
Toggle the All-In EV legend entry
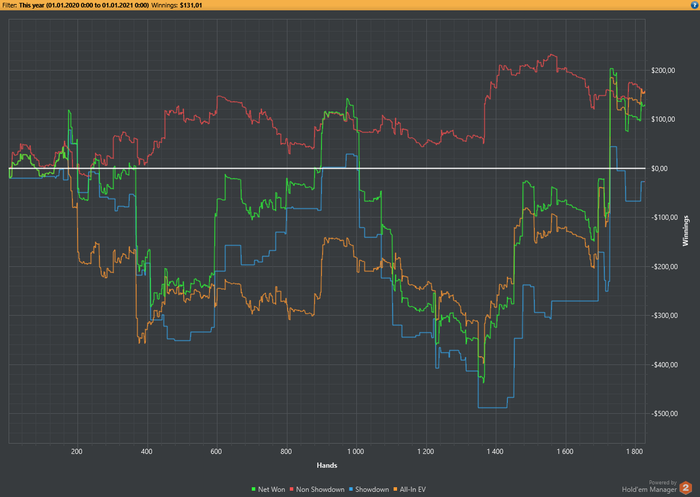click(x=409, y=489)
